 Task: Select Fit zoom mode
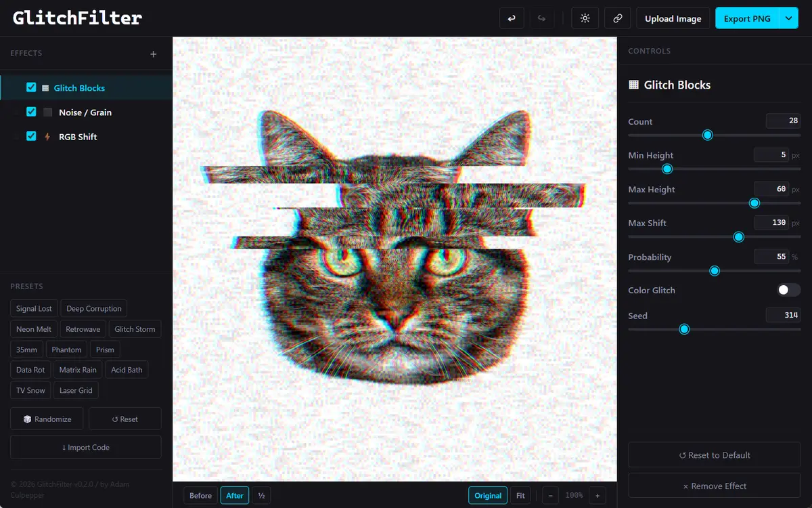[x=520, y=496]
